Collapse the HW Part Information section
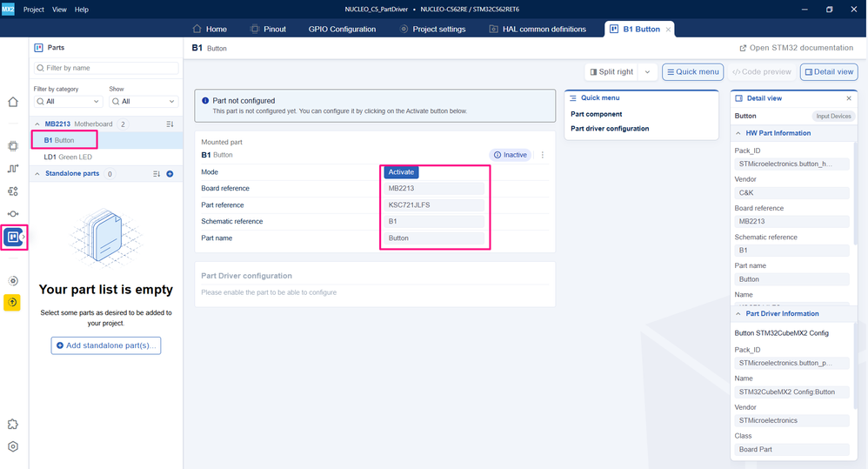The width and height of the screenshot is (868, 469). 738,133
